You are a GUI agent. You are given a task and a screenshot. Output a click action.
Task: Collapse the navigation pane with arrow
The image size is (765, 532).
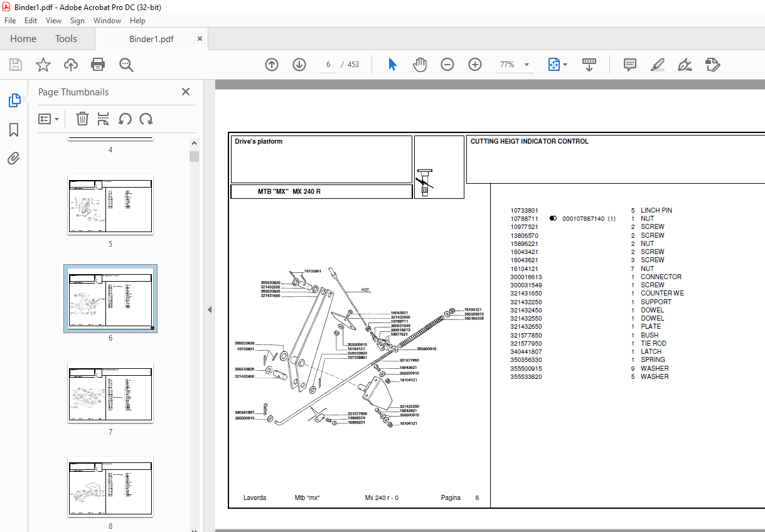[210, 309]
